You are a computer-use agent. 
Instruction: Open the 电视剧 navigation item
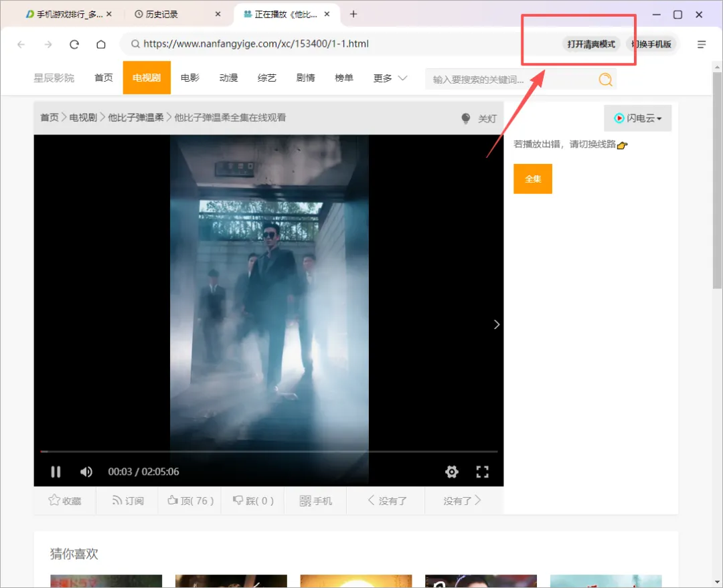[x=147, y=78]
